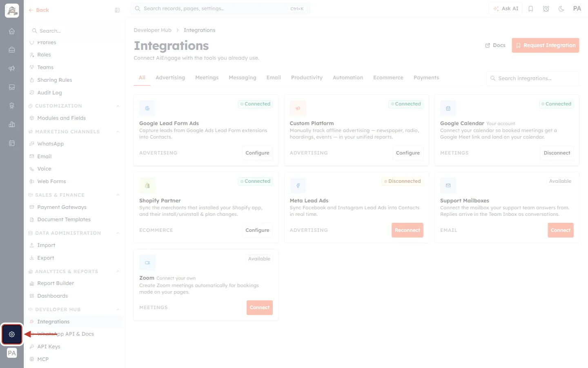Screen dimensions: 588x368
Task: Collapse the Sales & Finance section
Action: (118, 195)
